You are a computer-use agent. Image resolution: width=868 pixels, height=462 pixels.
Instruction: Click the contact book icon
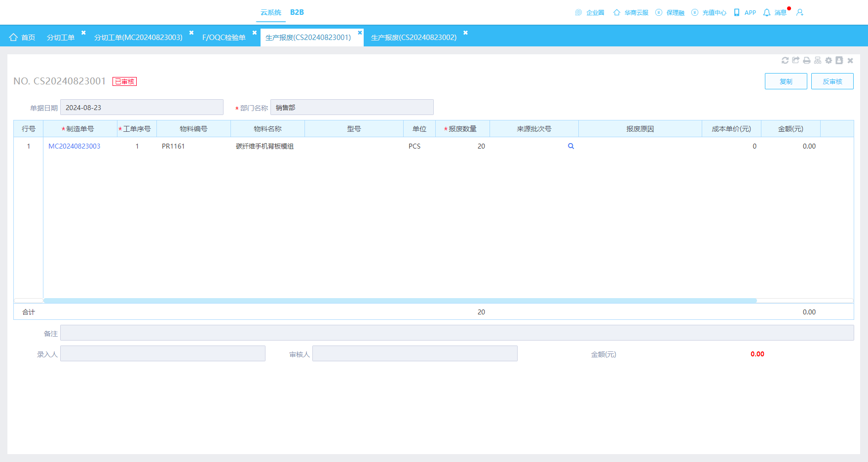tap(839, 60)
